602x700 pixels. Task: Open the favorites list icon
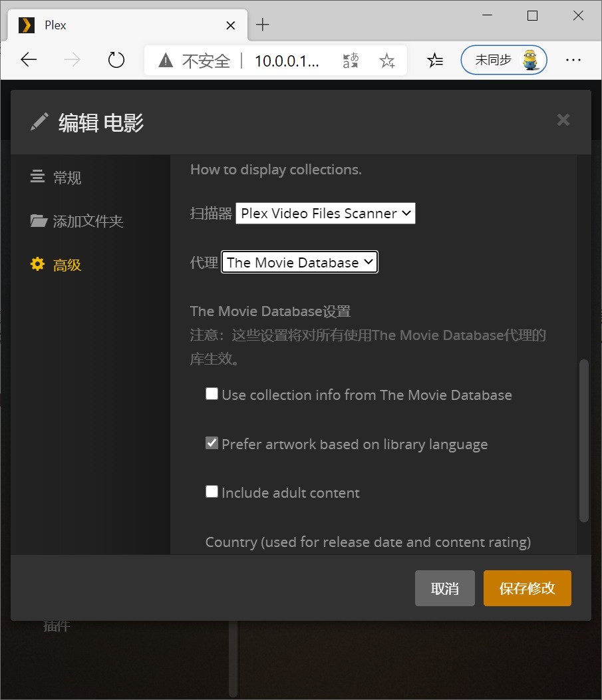tap(434, 60)
